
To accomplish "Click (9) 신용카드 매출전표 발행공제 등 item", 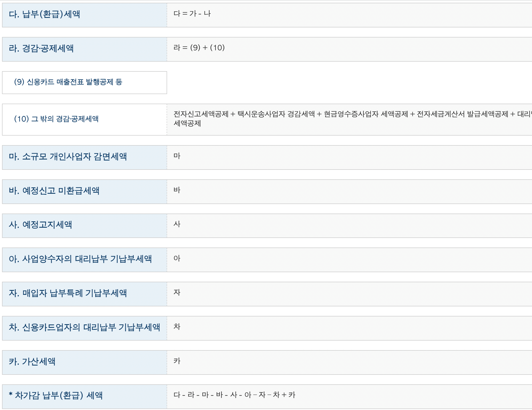I will coord(68,82).
